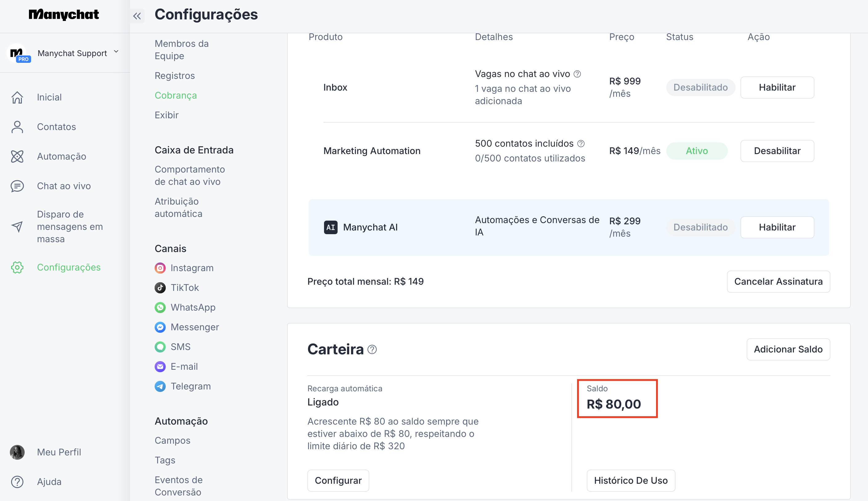
Task: Disable Marketing Automation with Desabilitar button
Action: [x=777, y=151]
